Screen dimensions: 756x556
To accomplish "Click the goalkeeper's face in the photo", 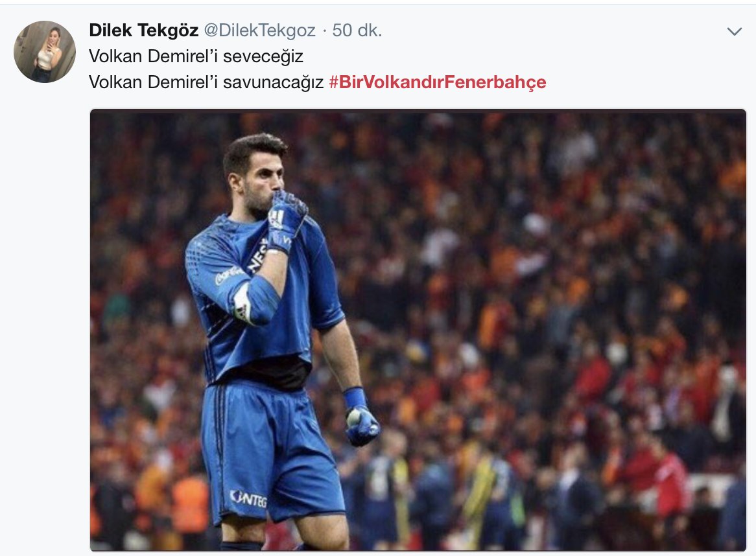I will coord(258,178).
